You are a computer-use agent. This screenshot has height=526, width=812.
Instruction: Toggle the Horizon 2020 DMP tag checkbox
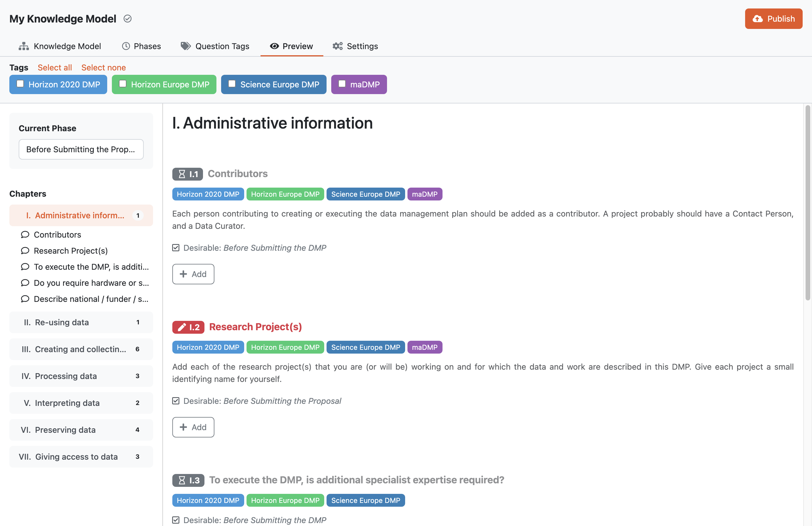(20, 84)
